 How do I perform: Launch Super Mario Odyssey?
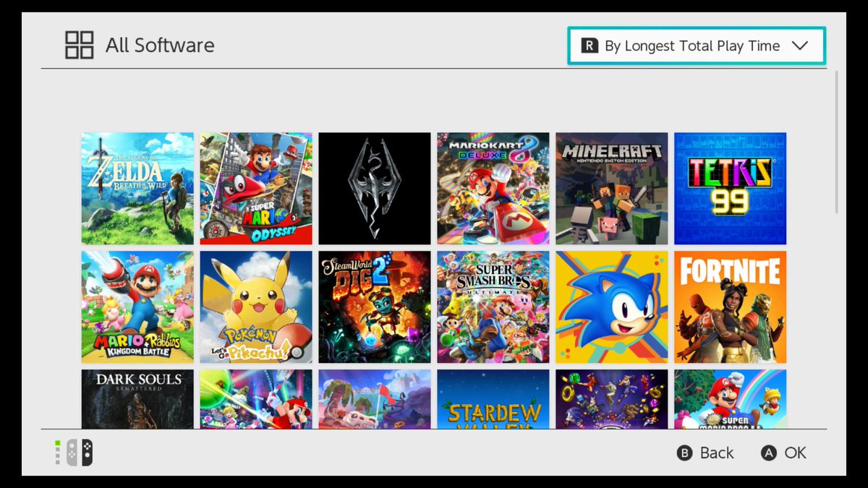click(x=256, y=188)
